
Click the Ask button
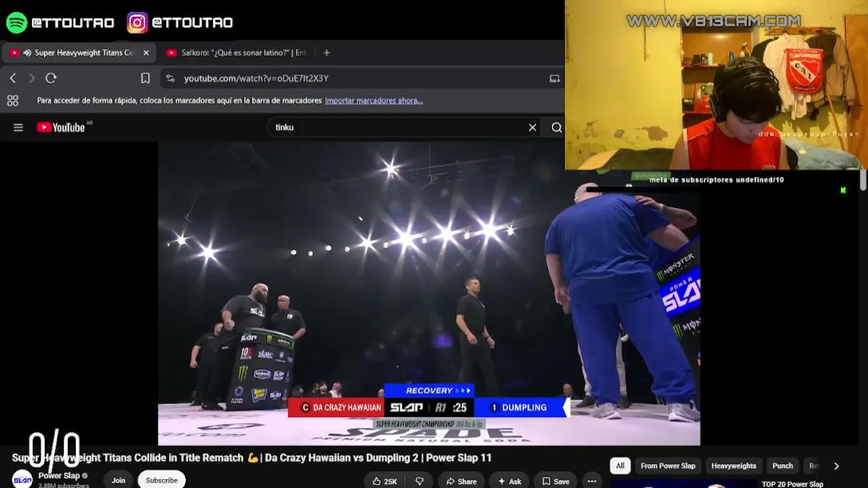click(508, 481)
